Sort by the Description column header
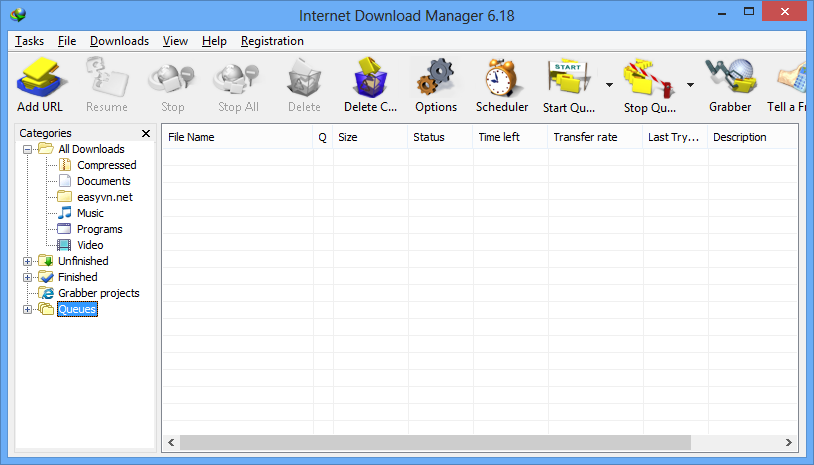The height and width of the screenshot is (465, 814). click(x=753, y=137)
